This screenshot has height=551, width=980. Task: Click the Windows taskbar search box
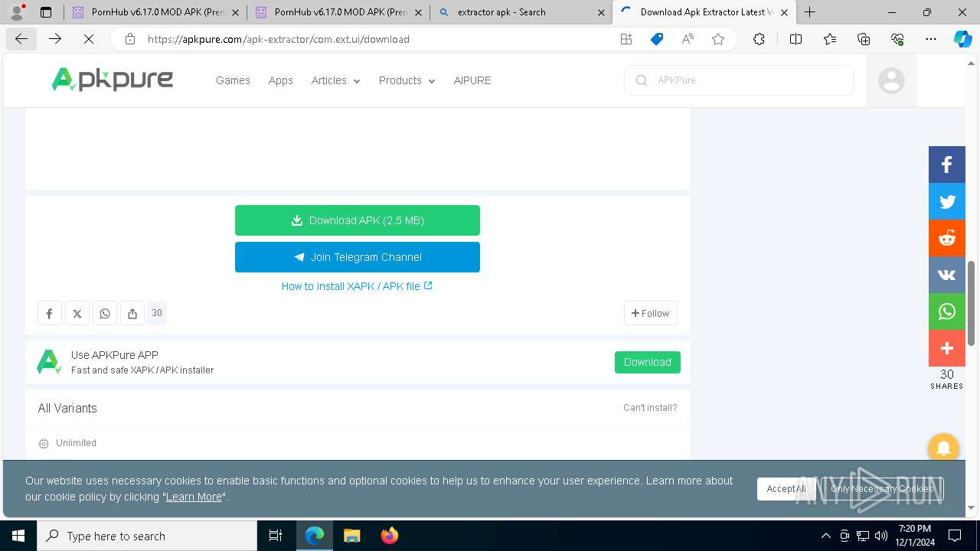(147, 536)
